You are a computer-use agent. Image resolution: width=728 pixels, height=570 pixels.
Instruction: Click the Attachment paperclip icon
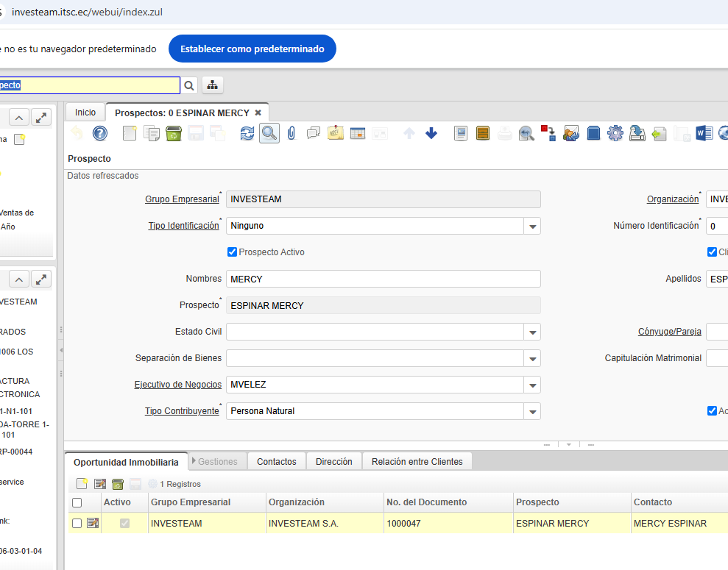(x=291, y=133)
